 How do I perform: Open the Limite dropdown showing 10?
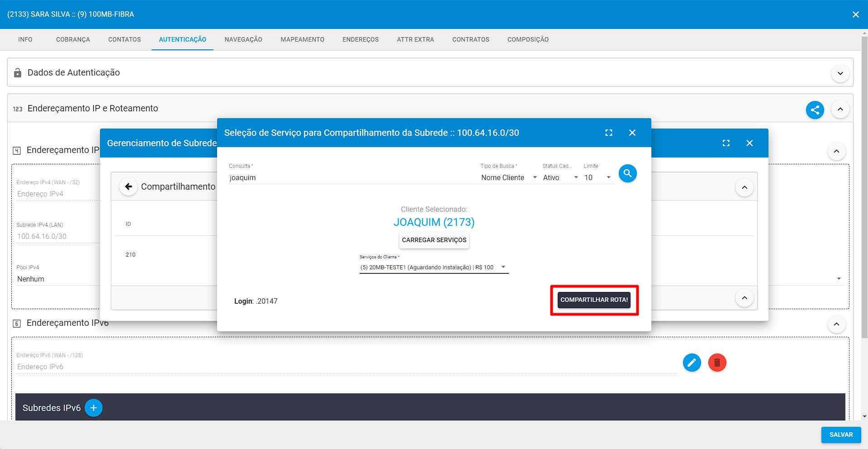[x=598, y=177]
